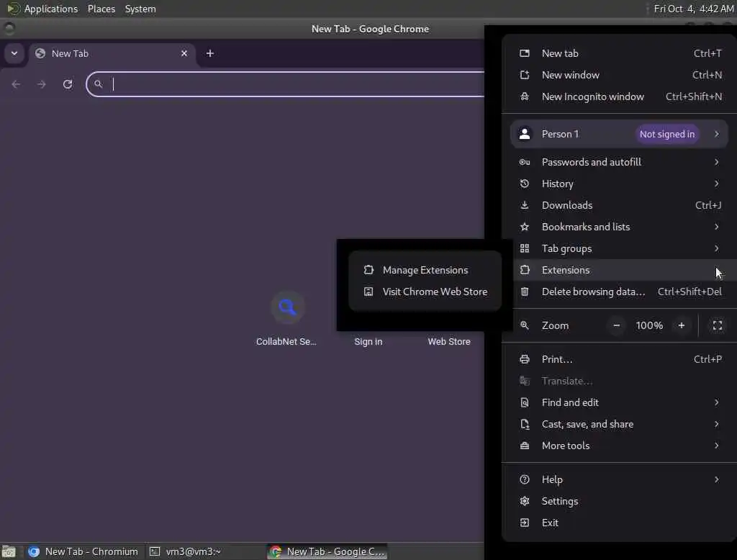Close the New Tab tab

184,53
